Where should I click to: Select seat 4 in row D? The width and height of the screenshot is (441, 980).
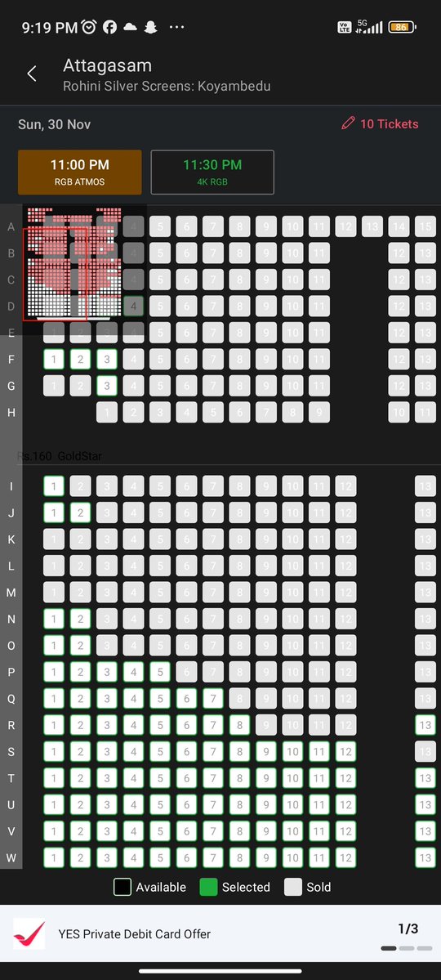(x=133, y=306)
